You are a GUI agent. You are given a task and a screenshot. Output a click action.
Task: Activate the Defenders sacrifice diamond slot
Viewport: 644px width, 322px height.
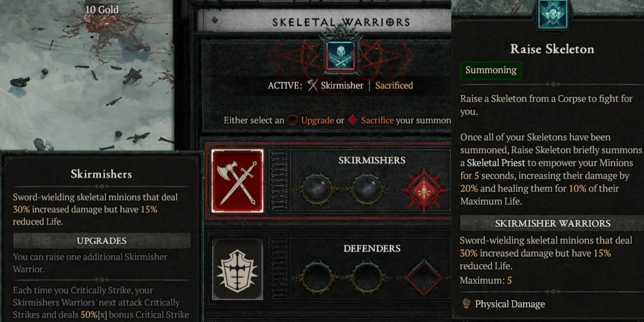(x=424, y=278)
